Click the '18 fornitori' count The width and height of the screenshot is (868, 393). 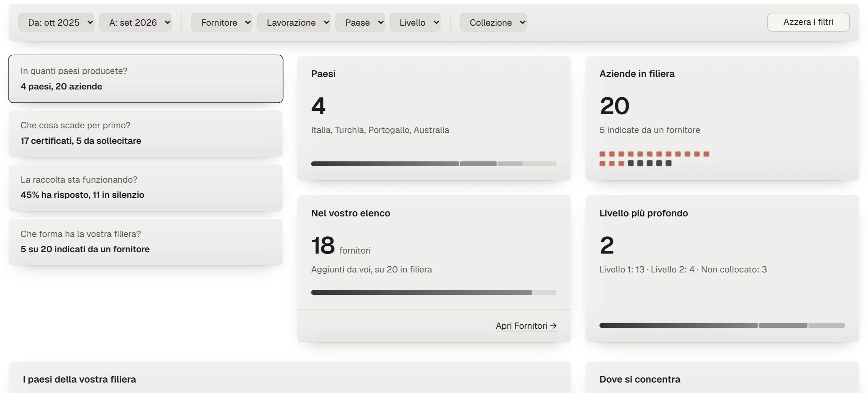[x=341, y=245]
